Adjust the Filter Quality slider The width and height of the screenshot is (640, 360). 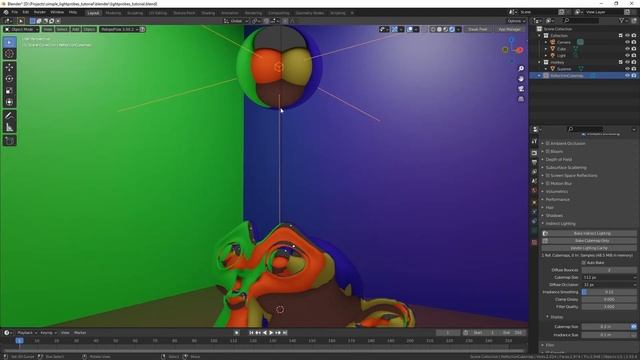(609, 307)
